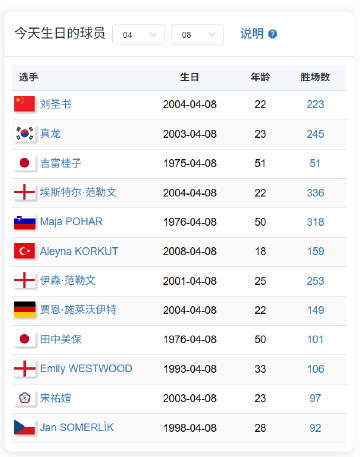This screenshot has width=360, height=457.
Task: Select birthday 1993-04-08 cell
Action: 190,369
